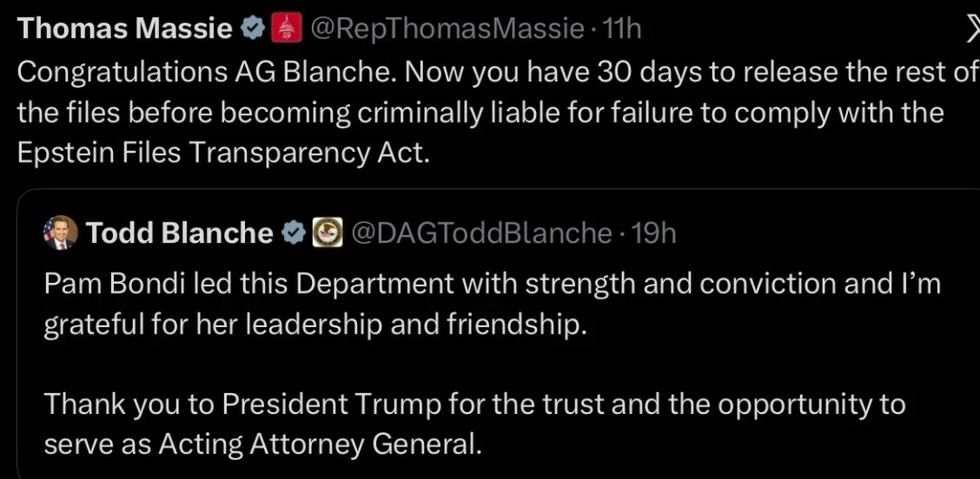The width and height of the screenshot is (980, 479).
Task: Open Todd Blanche's display name
Action: [179, 233]
